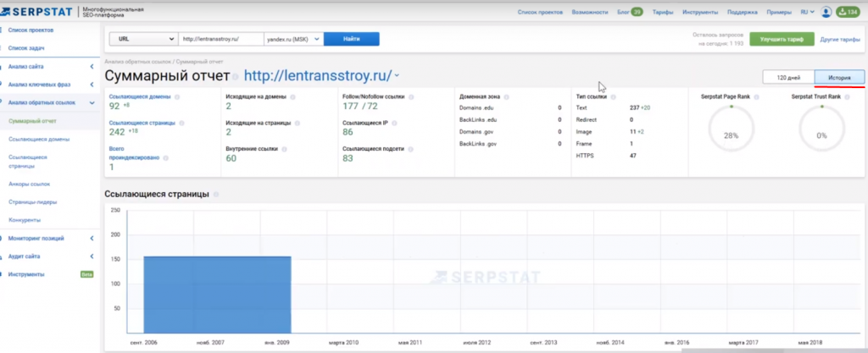Open Возможности in top navigation
Viewport: 868px width, 353px height.
point(590,12)
